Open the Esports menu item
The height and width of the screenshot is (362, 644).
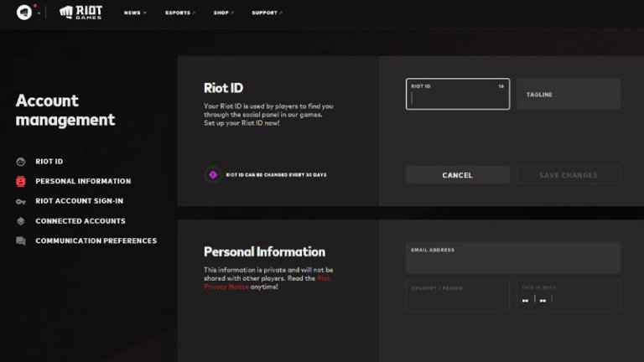pos(179,13)
